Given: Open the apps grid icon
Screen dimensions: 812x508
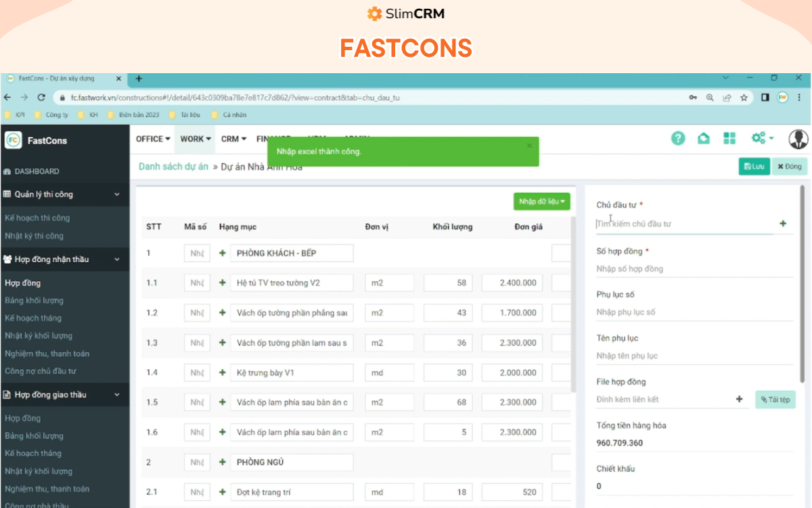Looking at the screenshot, I should coord(729,139).
